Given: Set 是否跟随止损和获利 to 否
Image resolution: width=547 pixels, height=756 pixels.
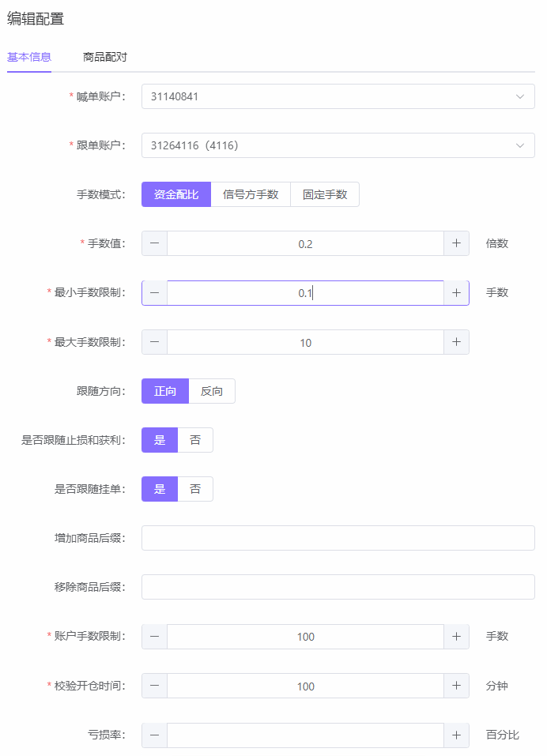Looking at the screenshot, I should coord(195,440).
